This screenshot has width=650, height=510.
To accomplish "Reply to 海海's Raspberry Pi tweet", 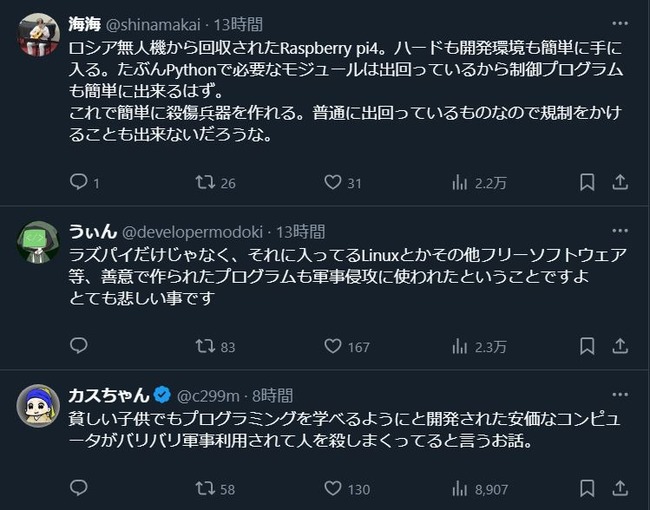I will (80, 182).
